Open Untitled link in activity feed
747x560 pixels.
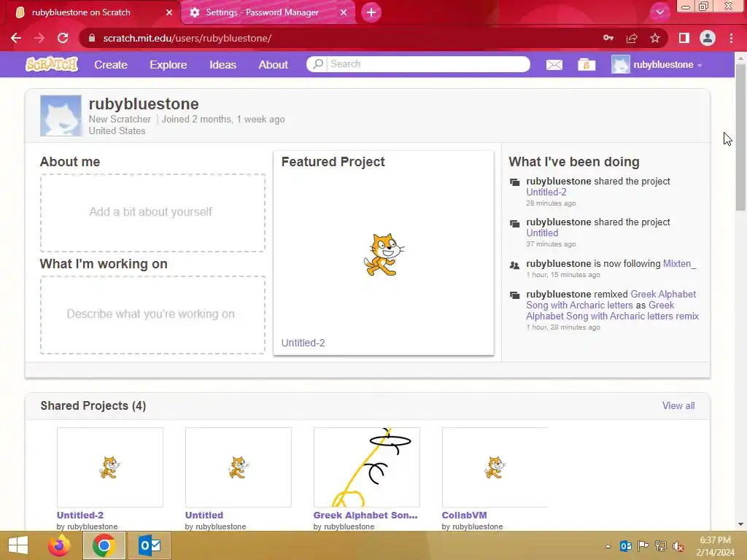pos(542,233)
